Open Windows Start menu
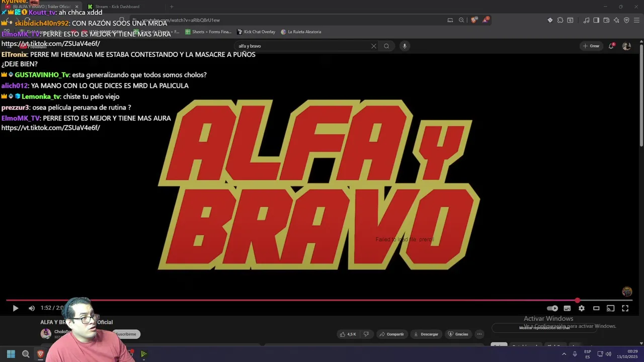 click(11, 354)
